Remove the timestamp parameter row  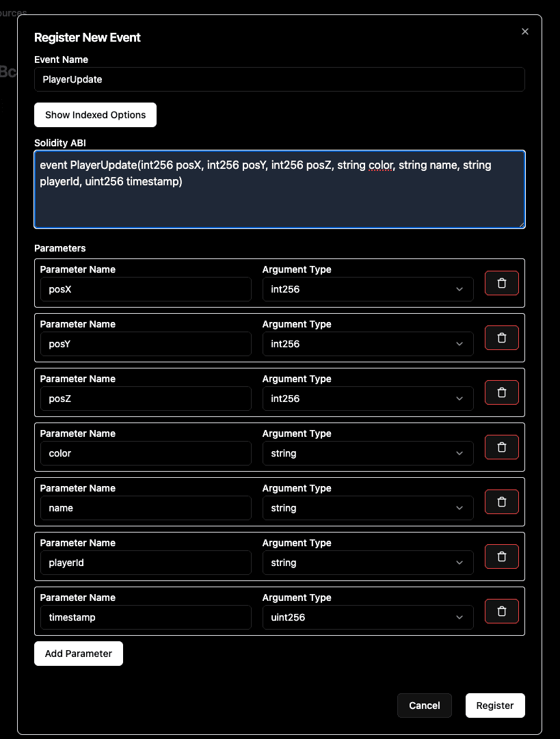point(501,611)
